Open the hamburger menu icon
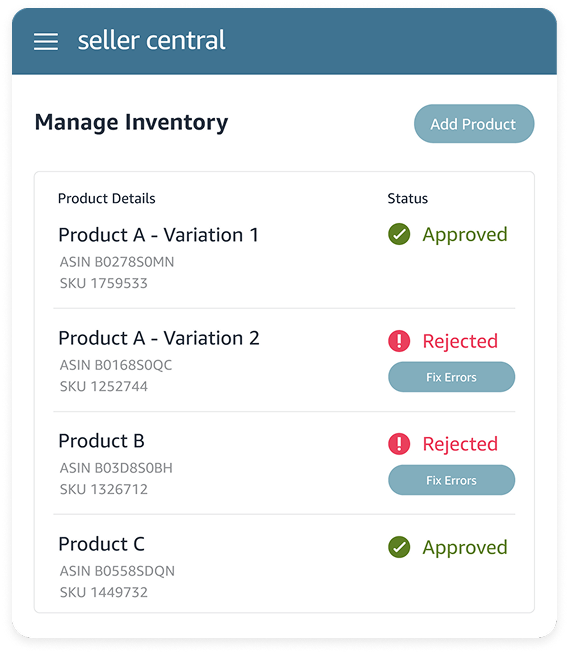The height and width of the screenshot is (654, 569). (46, 41)
